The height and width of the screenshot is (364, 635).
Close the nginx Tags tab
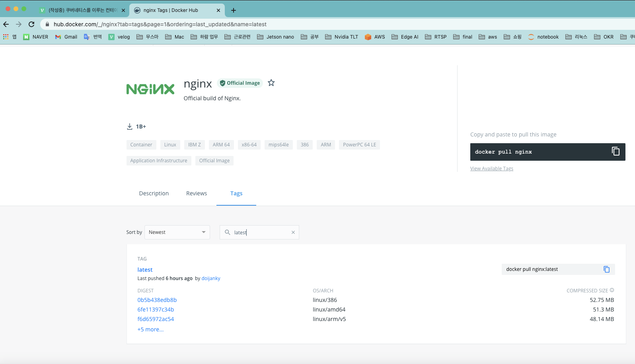tap(218, 10)
